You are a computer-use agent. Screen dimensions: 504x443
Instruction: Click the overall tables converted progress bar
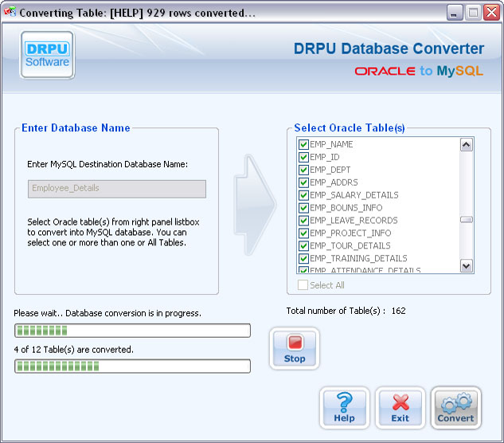pos(132,366)
